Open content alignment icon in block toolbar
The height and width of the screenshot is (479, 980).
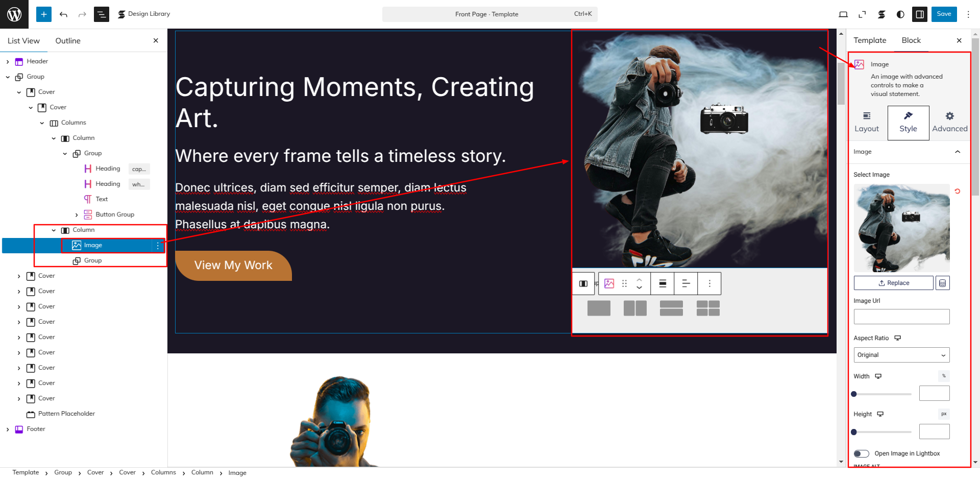pyautogui.click(x=686, y=284)
